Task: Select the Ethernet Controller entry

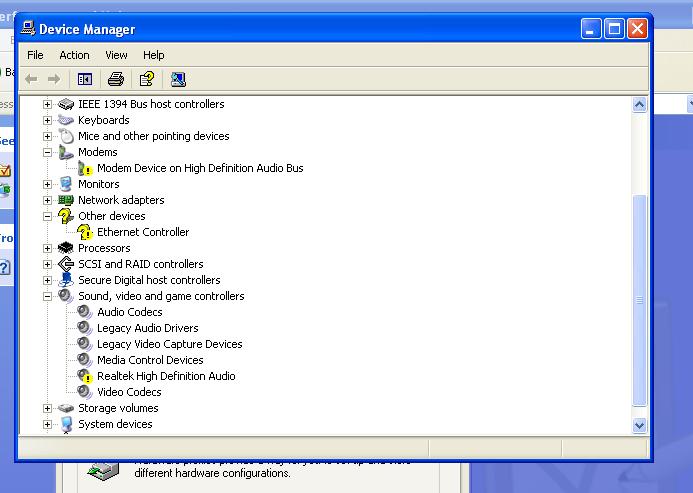Action: point(143,232)
